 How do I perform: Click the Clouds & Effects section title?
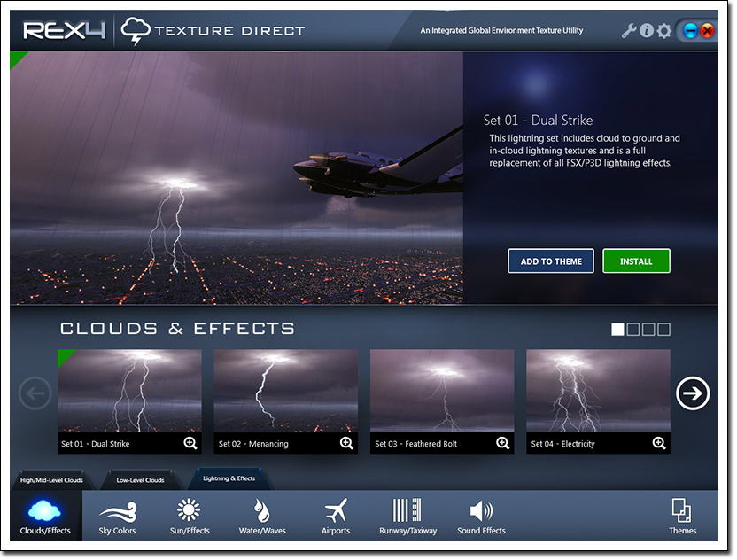177,328
